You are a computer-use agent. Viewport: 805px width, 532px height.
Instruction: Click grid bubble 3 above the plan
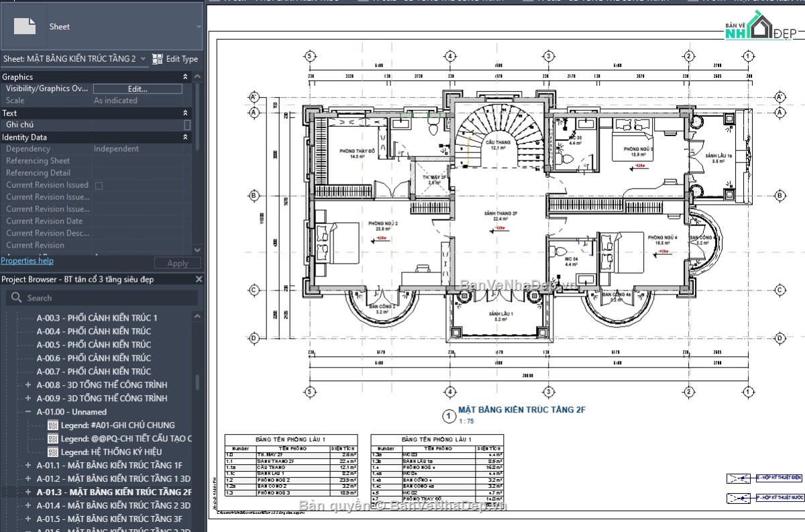[x=548, y=56]
